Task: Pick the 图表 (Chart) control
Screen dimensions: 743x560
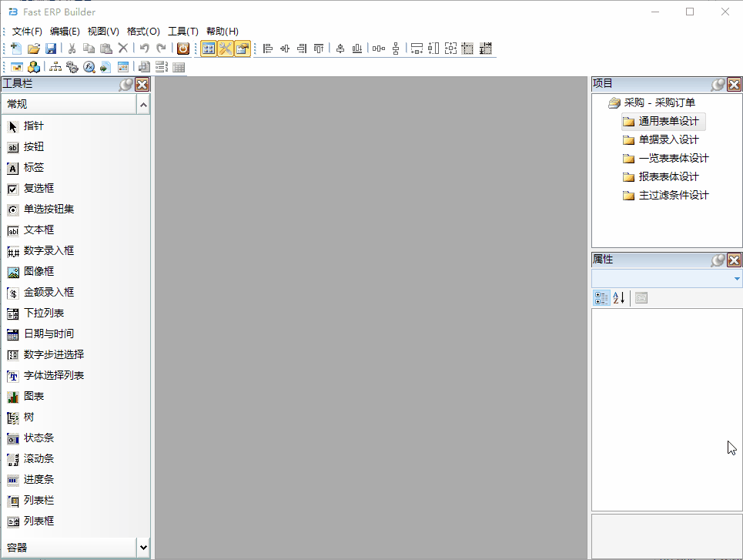Action: (x=34, y=396)
